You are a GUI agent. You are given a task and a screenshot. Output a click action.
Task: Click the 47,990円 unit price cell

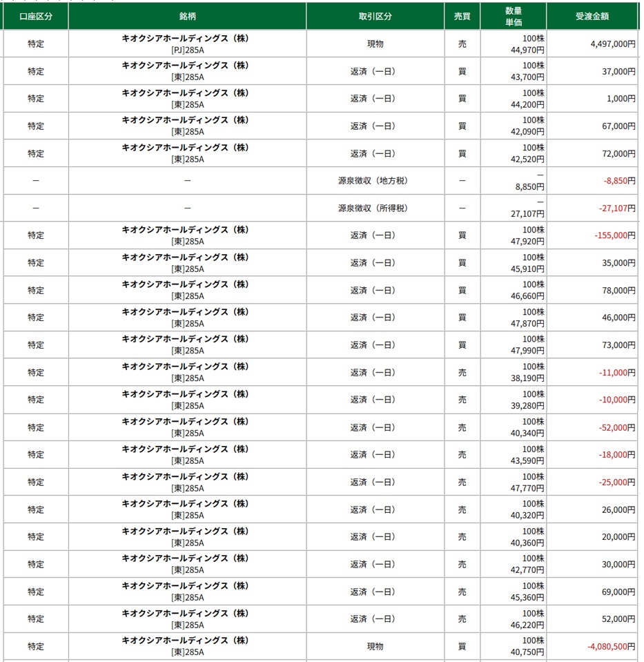(527, 351)
